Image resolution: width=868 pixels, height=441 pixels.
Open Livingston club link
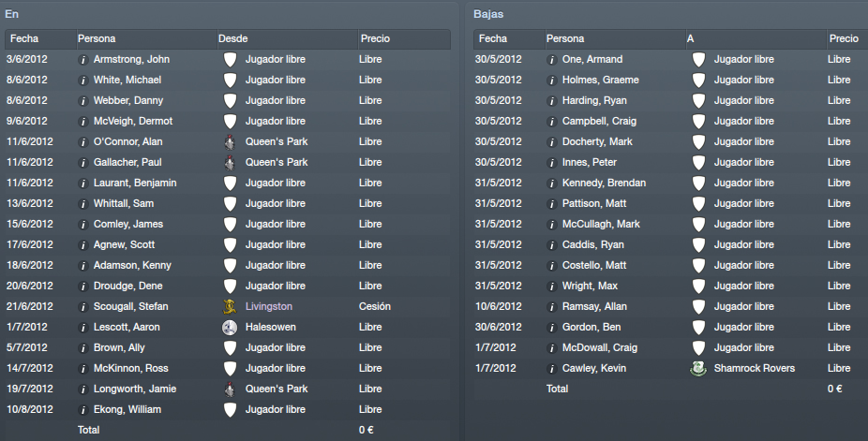tap(268, 306)
